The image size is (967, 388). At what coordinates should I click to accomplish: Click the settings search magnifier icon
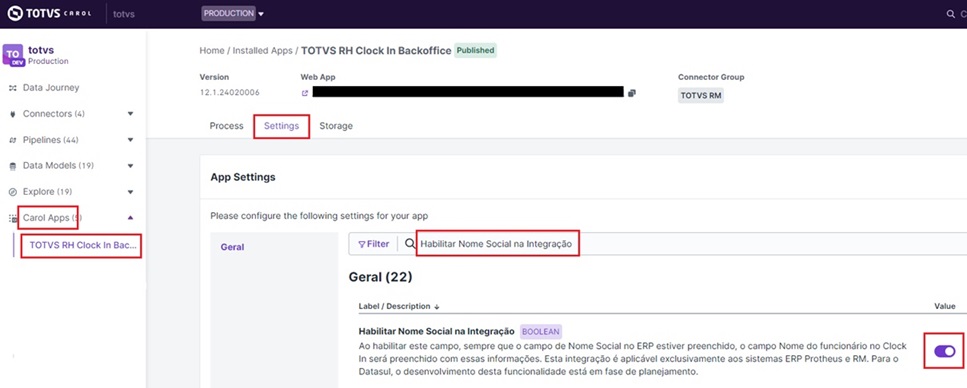(409, 244)
